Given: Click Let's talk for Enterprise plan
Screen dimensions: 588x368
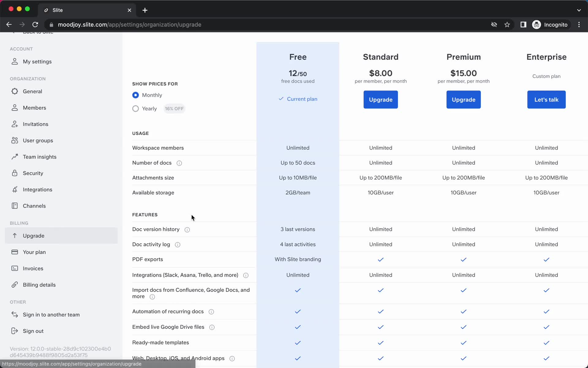Looking at the screenshot, I should (547, 99).
